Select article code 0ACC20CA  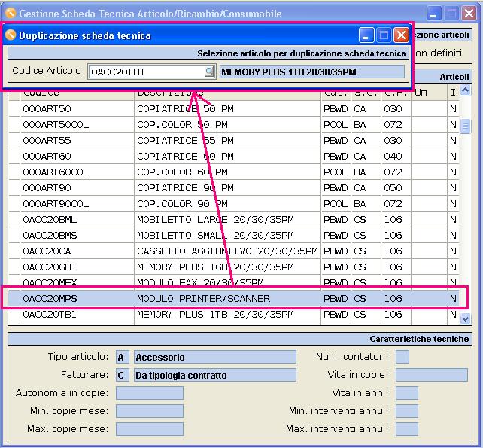(47, 251)
